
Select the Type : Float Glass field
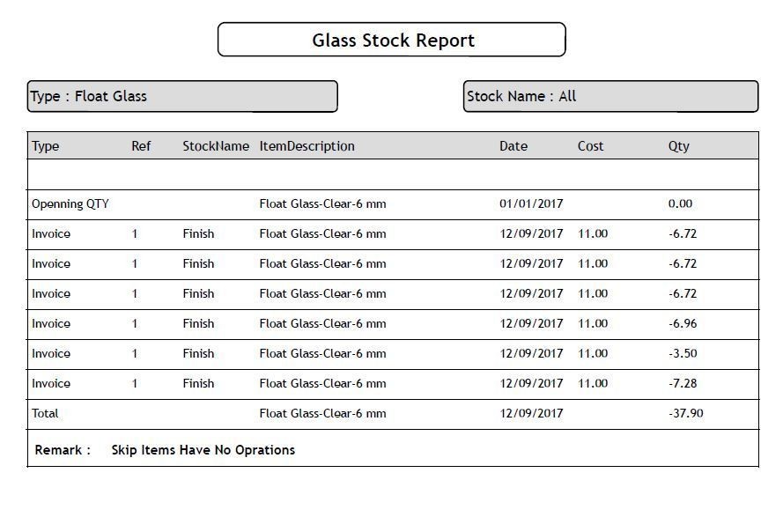coord(89,97)
